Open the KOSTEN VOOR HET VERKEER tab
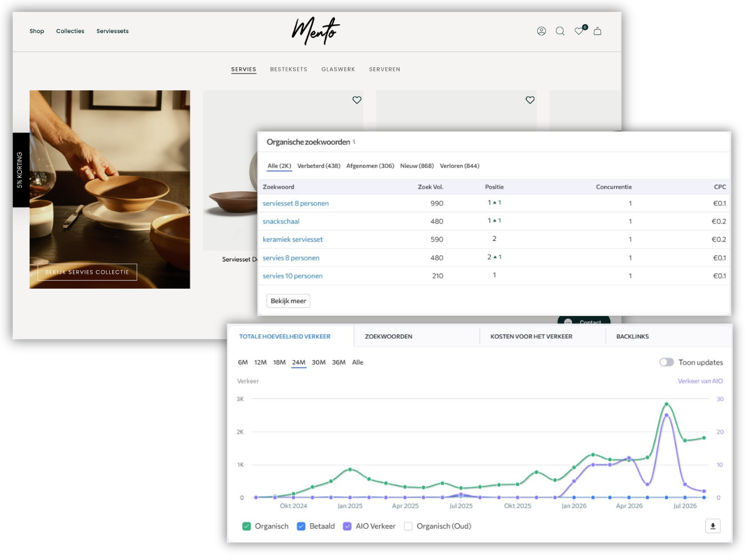747x560 pixels. (x=532, y=337)
